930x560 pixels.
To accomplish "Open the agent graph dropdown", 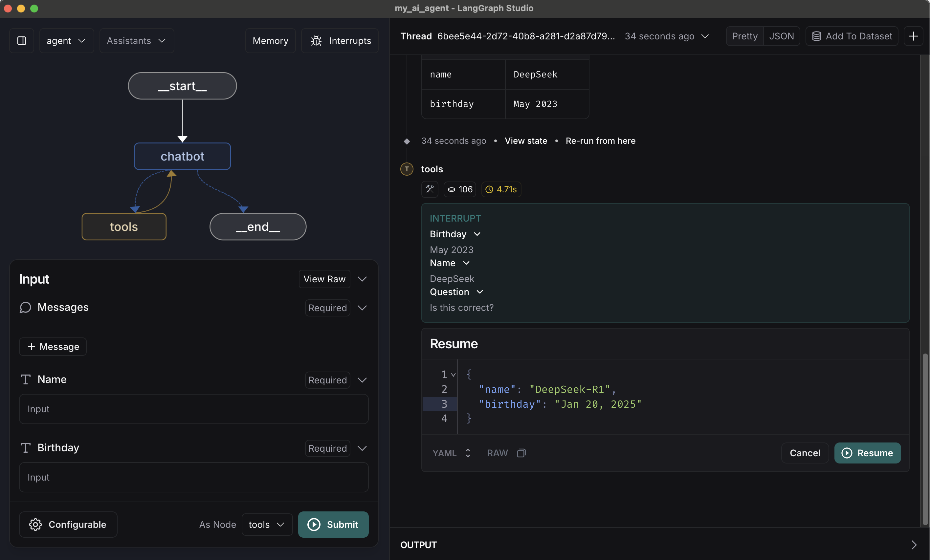I will coord(66,41).
